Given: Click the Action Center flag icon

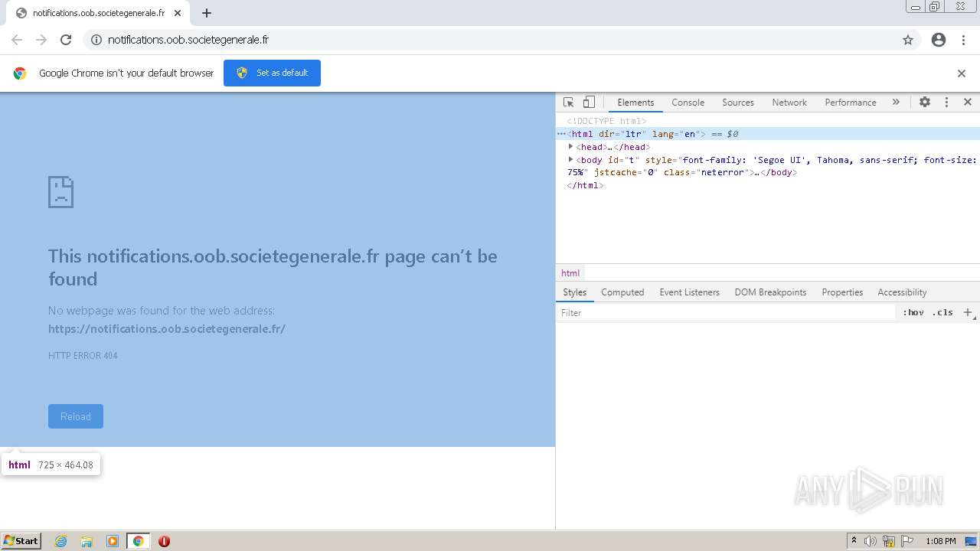Looking at the screenshot, I should 907,541.
